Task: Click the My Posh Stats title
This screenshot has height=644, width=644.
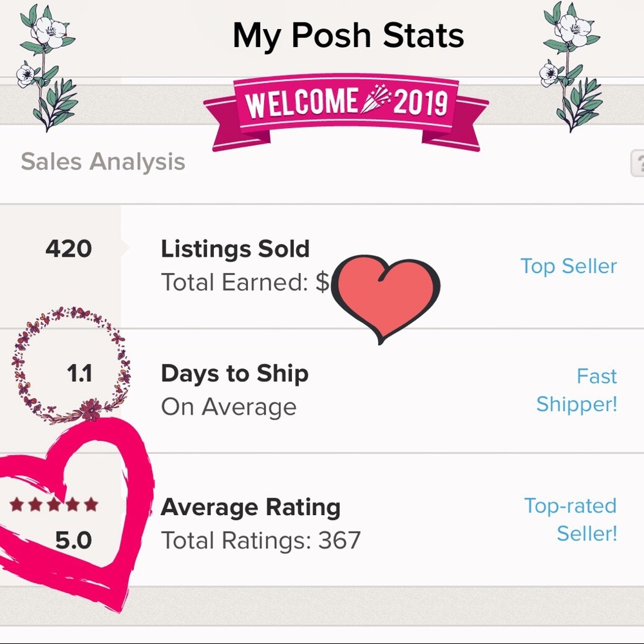Action: [348, 36]
